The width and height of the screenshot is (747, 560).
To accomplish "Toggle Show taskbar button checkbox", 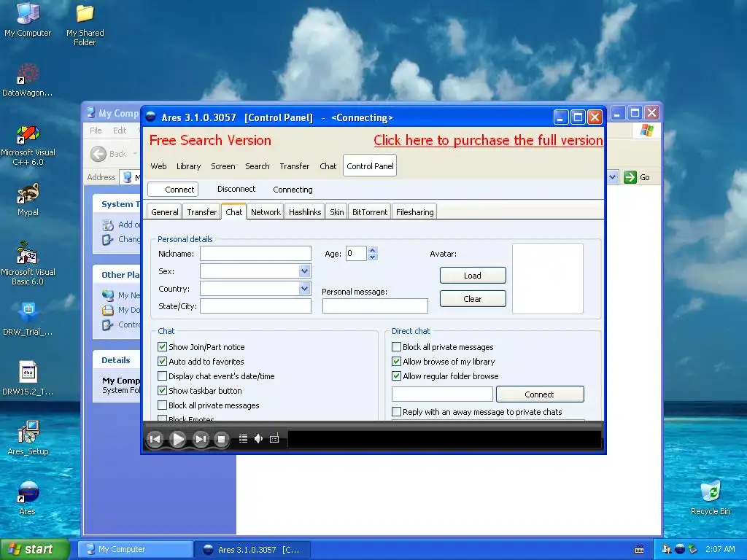I will [x=162, y=391].
